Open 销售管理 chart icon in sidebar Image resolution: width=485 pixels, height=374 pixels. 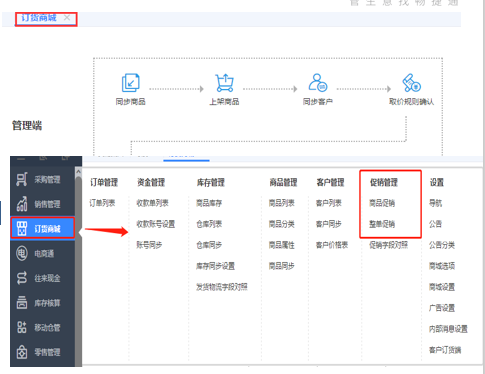tap(22, 204)
